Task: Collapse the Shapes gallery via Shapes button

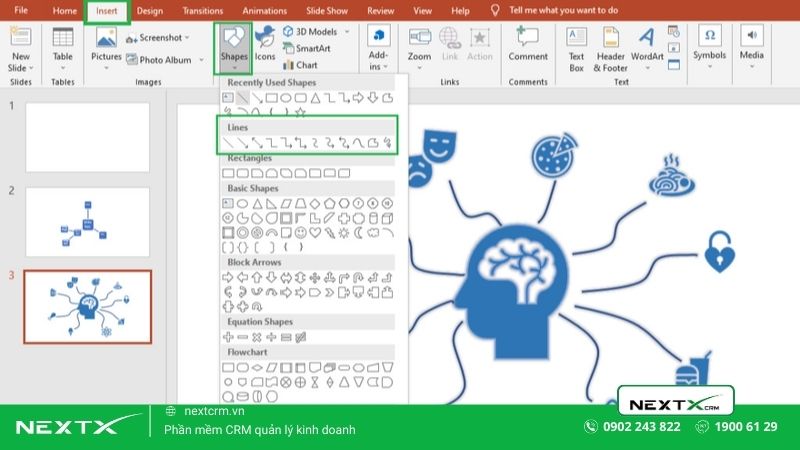Action: 234,48
